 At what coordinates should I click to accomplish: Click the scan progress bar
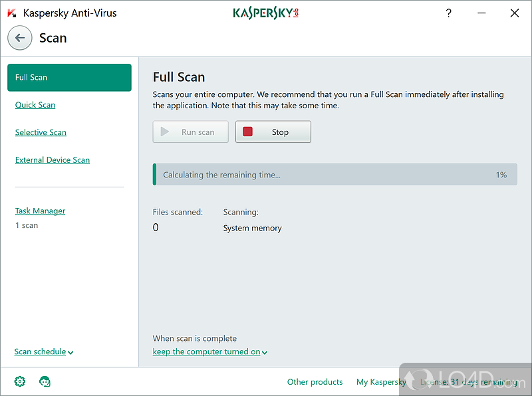click(x=334, y=175)
